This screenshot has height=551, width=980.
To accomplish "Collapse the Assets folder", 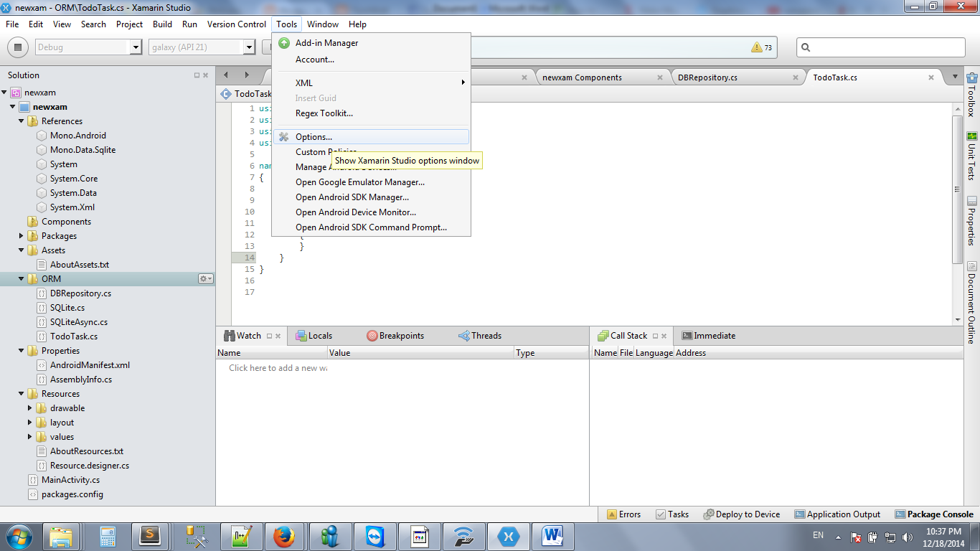I will (x=22, y=250).
